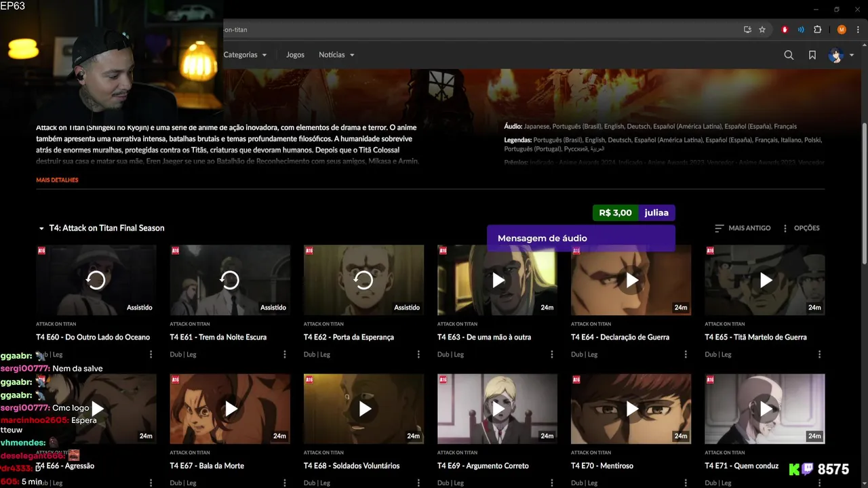Open options menu for episode E63
The image size is (868, 488).
coord(551,354)
